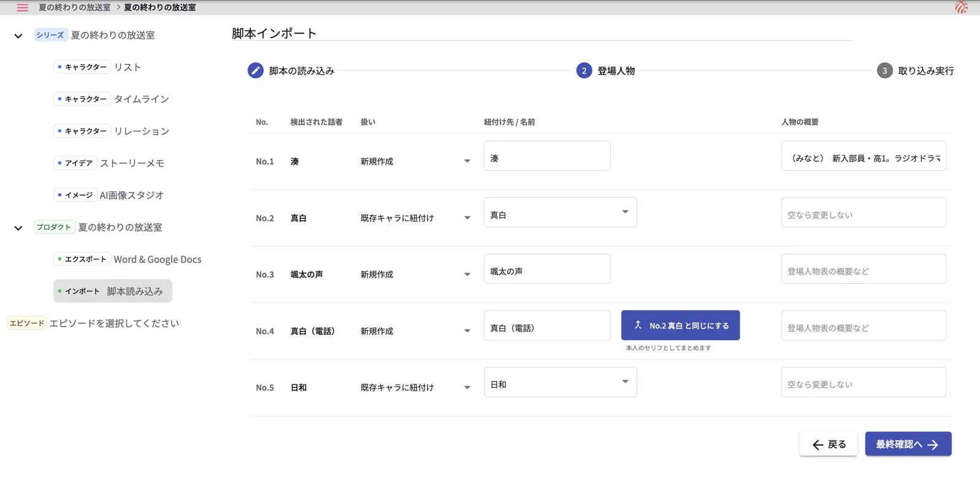Open 扱い dropdown for No.3 颯太の声

click(415, 275)
